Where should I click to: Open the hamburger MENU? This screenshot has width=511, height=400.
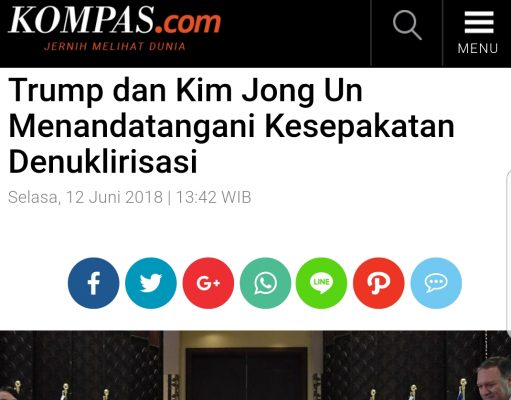pyautogui.click(x=478, y=33)
